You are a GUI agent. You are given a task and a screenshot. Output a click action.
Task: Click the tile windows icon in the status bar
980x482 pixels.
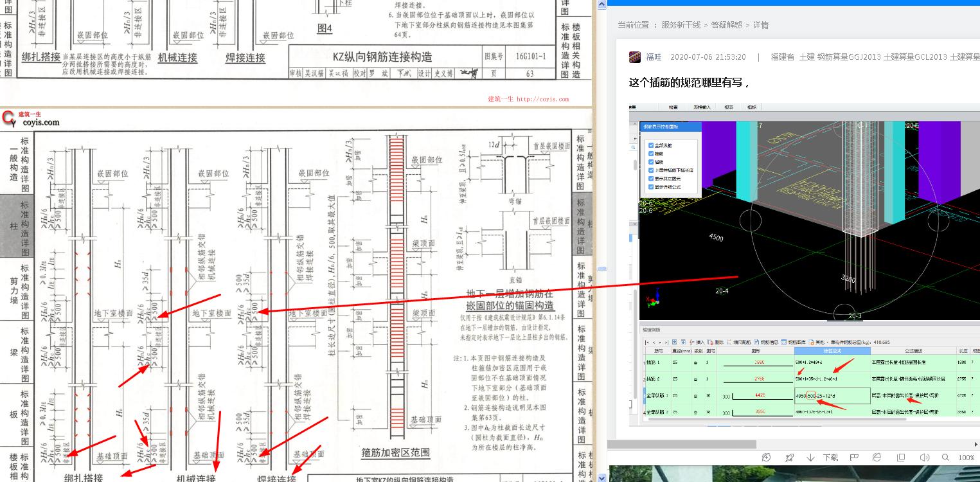coord(901,458)
